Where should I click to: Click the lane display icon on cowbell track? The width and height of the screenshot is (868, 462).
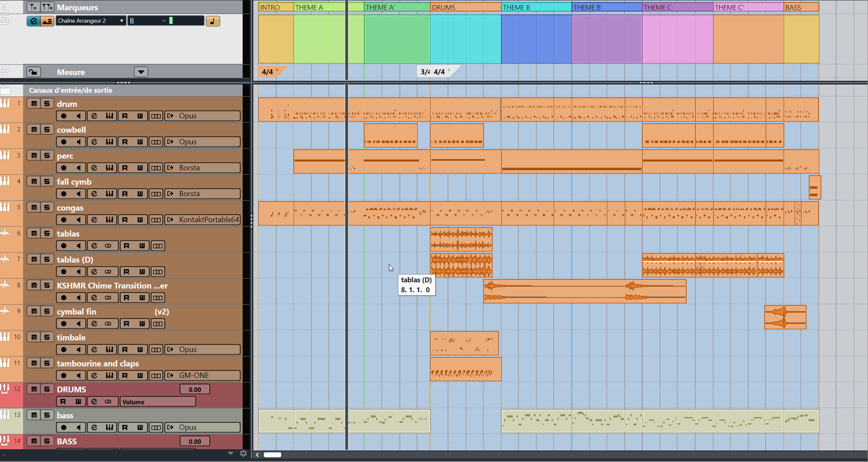click(x=156, y=142)
